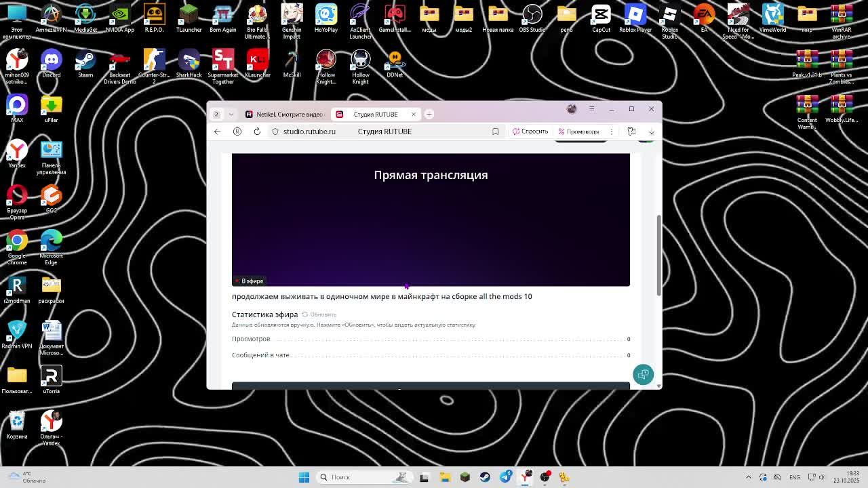
Task: Reload the page with the refresh icon
Action: pyautogui.click(x=257, y=131)
